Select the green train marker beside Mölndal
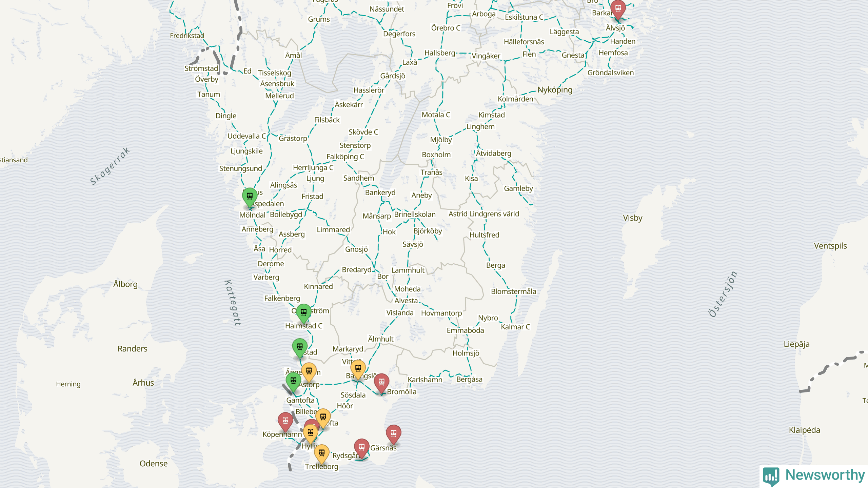Image resolution: width=868 pixels, height=488 pixels. 250,196
